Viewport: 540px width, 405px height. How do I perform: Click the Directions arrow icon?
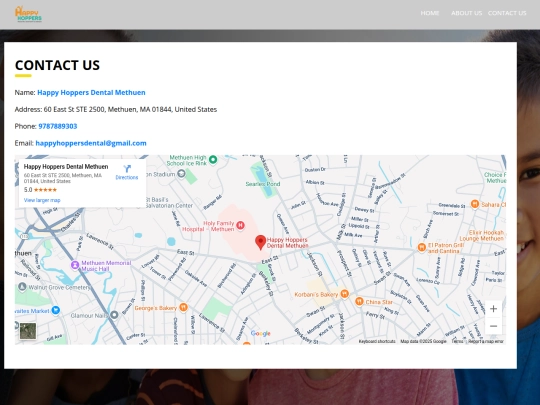click(127, 169)
